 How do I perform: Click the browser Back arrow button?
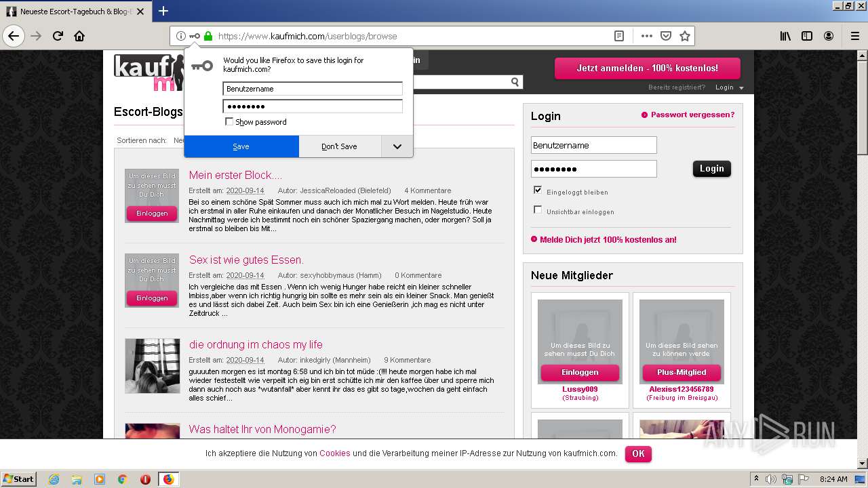[x=14, y=36]
